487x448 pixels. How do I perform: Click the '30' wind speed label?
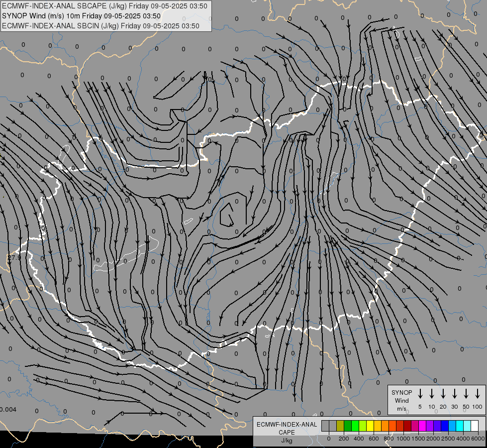tap(454, 407)
